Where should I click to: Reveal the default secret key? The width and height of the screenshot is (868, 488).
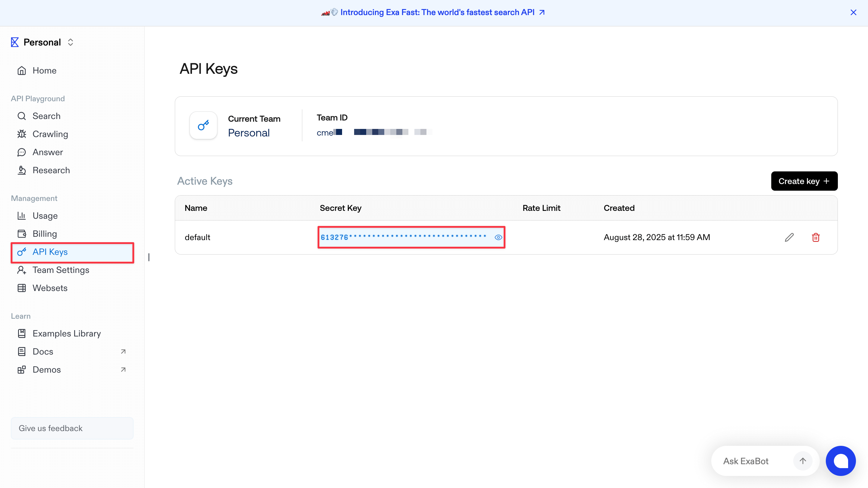coord(498,237)
